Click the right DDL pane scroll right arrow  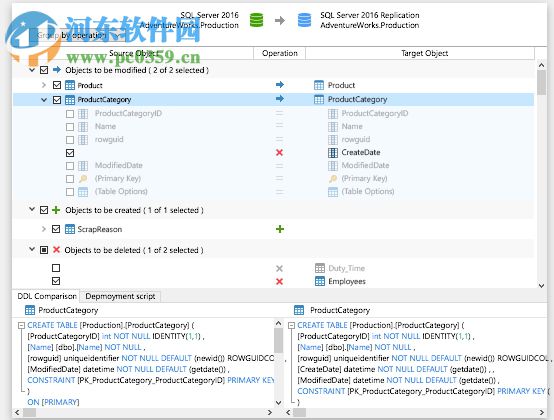click(541, 412)
